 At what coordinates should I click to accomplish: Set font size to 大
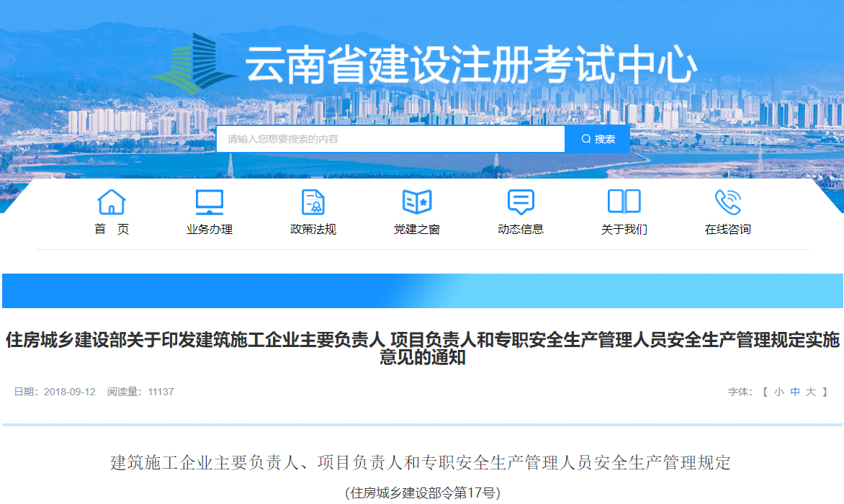tap(811, 392)
